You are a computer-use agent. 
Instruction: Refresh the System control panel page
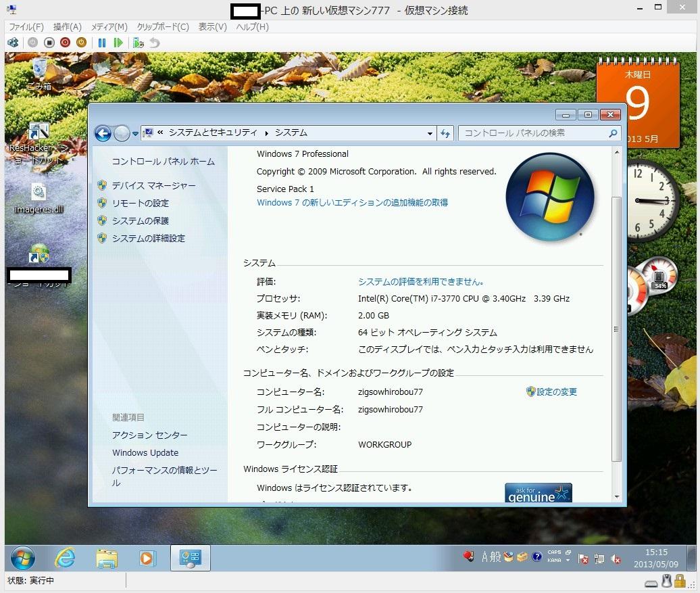[x=445, y=133]
